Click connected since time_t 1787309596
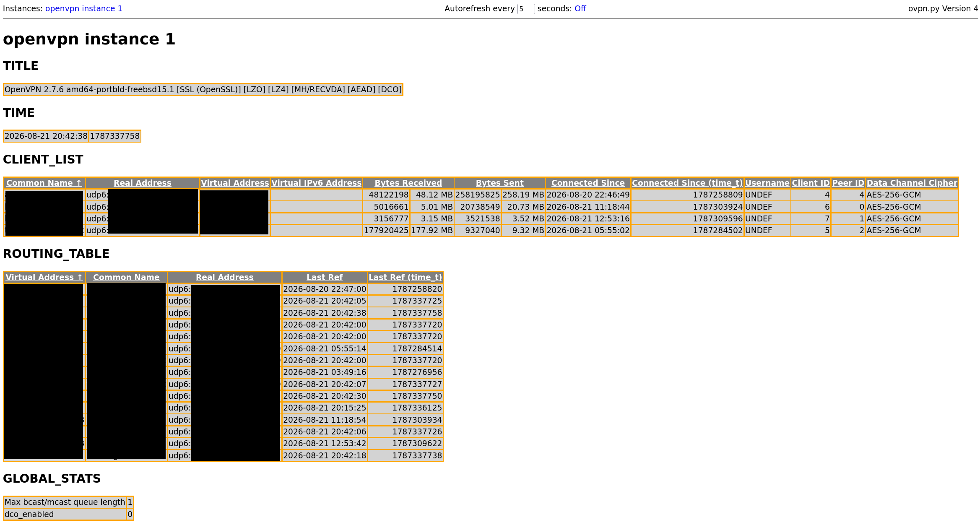Image resolution: width=980 pixels, height=525 pixels. [x=687, y=219]
